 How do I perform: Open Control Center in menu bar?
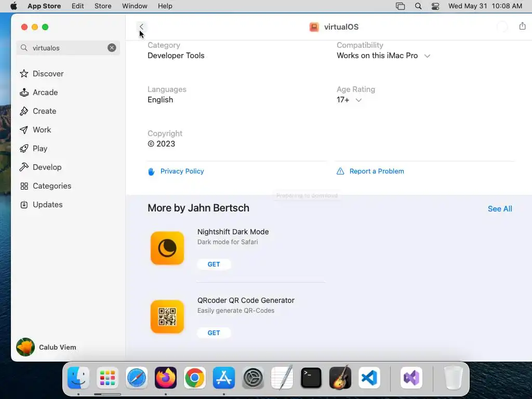point(435,6)
